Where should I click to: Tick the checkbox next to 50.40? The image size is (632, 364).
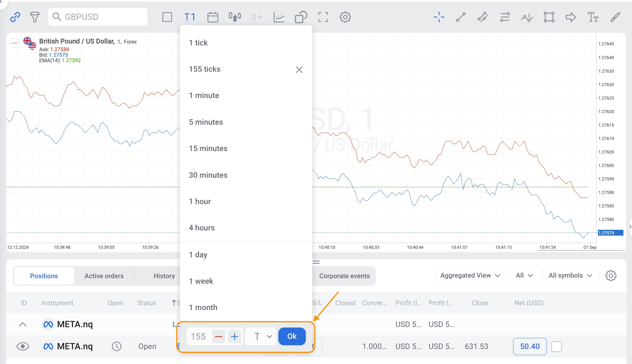[556, 347]
